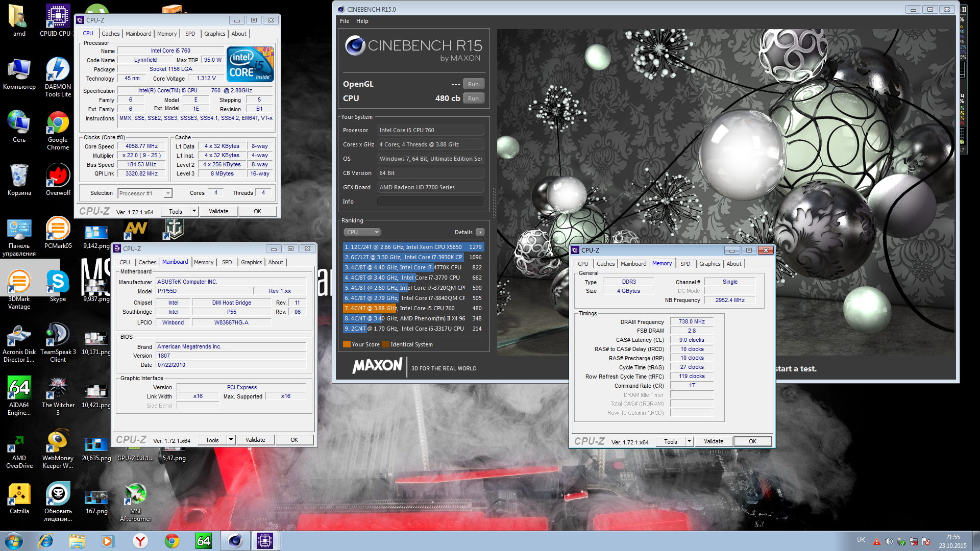The height and width of the screenshot is (551, 980).
Task: Open the 167.png file
Action: [x=96, y=502]
